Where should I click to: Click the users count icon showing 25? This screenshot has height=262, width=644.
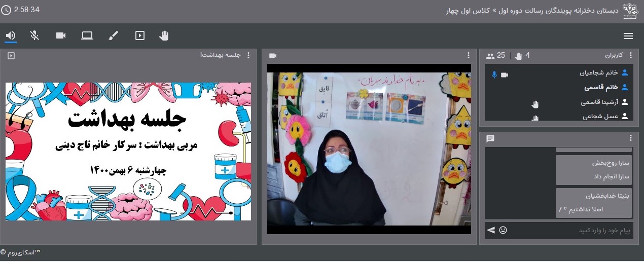pos(491,56)
